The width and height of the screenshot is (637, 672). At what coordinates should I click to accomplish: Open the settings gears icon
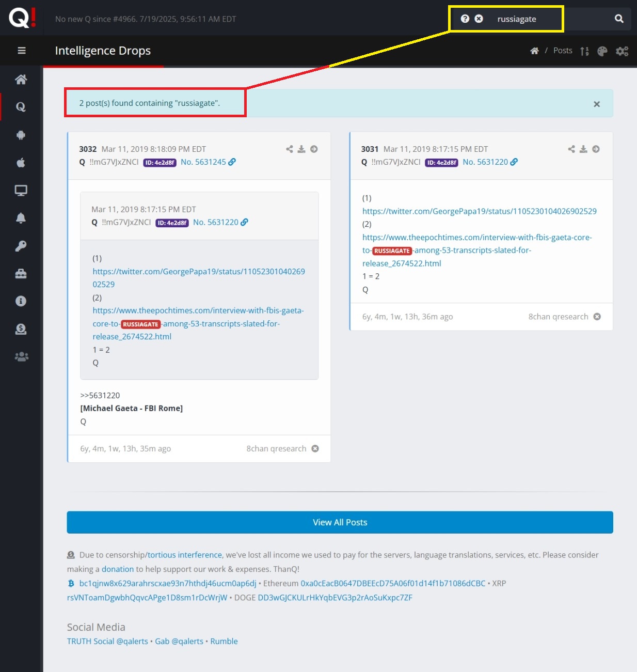click(622, 51)
